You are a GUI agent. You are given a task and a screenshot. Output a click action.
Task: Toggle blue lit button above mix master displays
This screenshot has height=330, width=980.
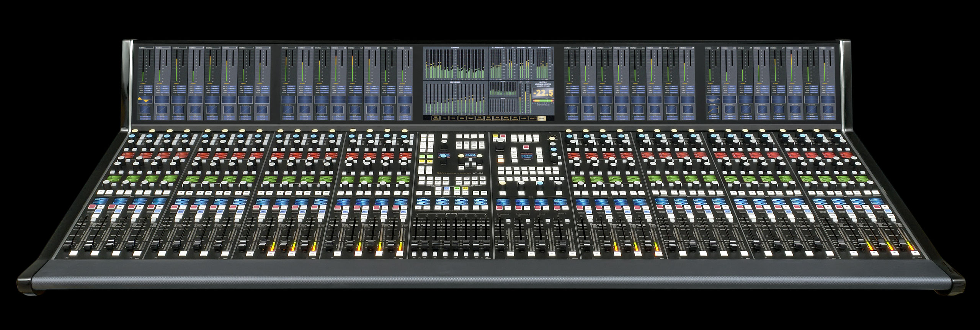click(447, 188)
